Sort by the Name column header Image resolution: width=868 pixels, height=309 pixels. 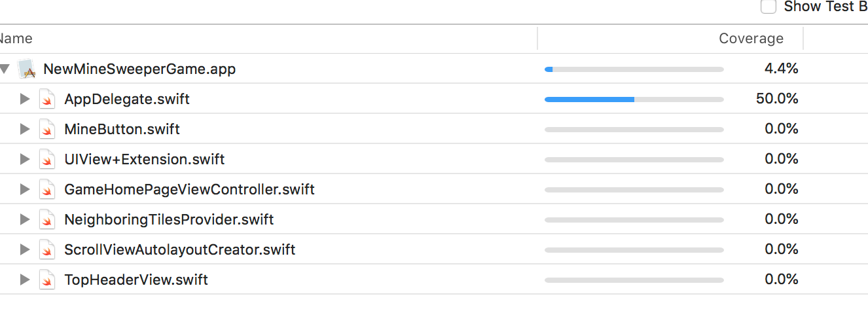(x=16, y=39)
